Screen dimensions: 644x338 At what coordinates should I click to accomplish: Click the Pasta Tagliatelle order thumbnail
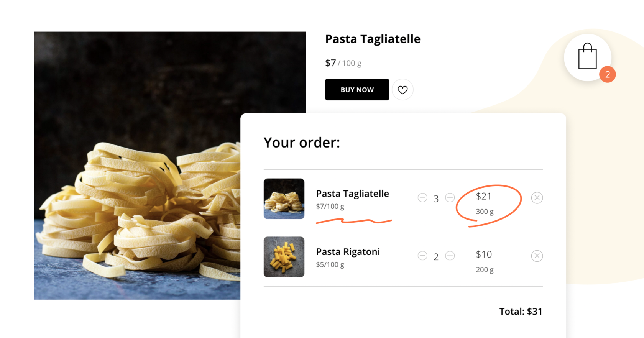284,199
